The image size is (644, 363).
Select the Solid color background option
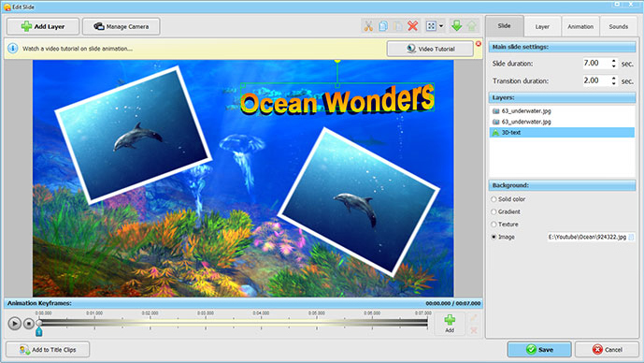(494, 199)
